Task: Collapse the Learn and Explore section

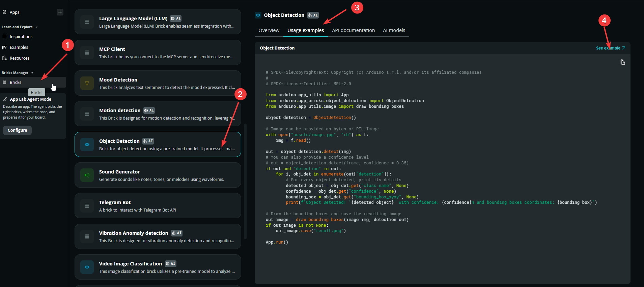Action: tap(37, 27)
